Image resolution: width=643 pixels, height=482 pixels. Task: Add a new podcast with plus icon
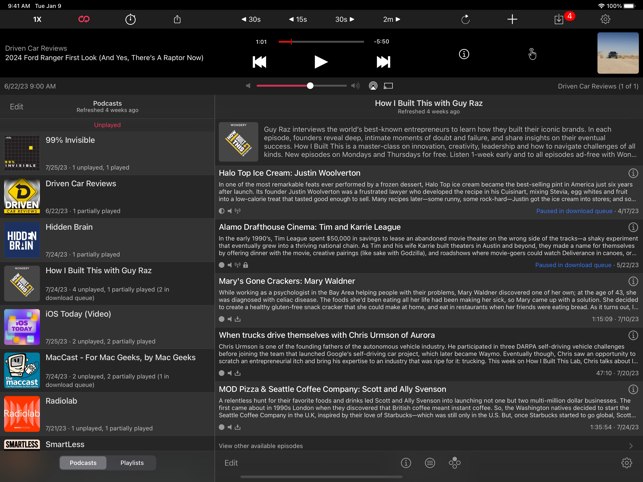[512, 19]
